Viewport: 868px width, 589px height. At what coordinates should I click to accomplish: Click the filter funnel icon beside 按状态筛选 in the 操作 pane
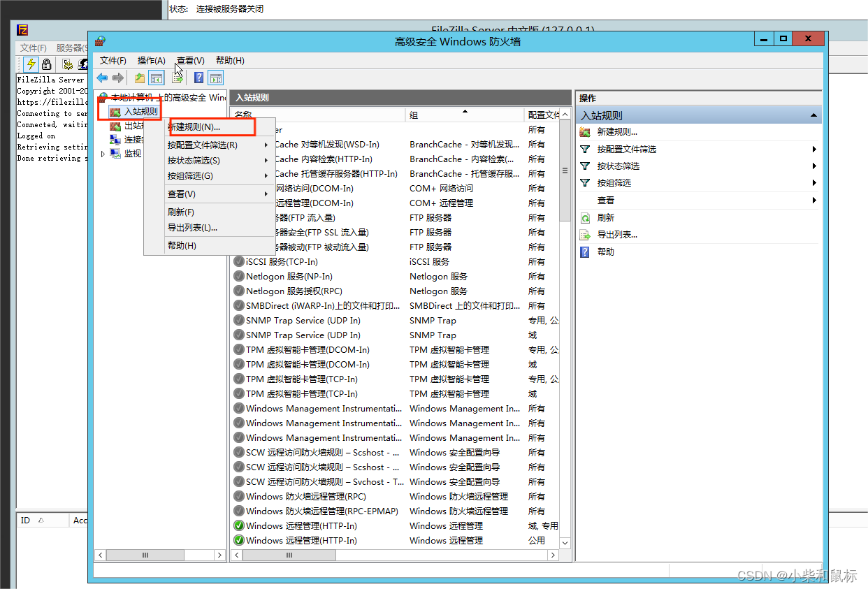(586, 166)
